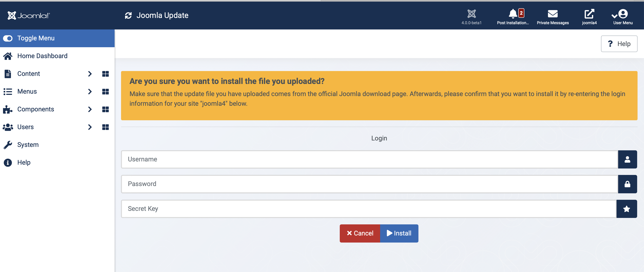Open Joomla version 4.0.0-beta1 icon
This screenshot has height=272, width=644.
tap(471, 14)
